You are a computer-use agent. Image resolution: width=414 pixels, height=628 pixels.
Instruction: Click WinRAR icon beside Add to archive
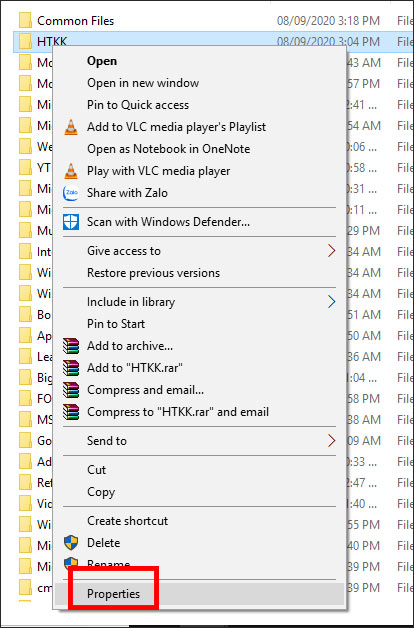point(71,346)
